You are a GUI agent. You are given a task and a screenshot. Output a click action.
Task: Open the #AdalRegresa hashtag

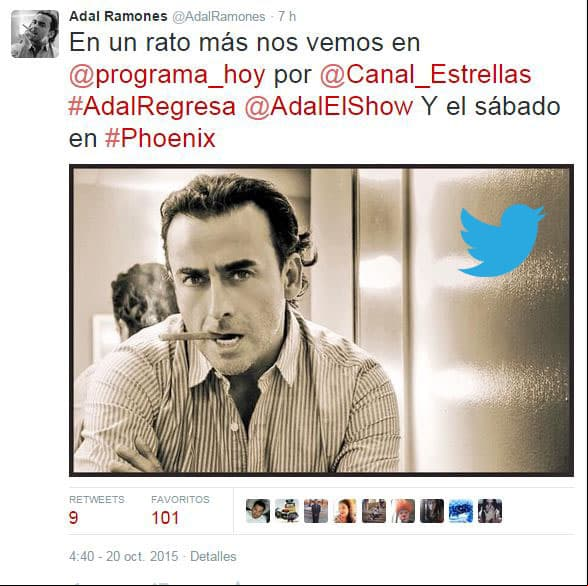click(x=152, y=106)
